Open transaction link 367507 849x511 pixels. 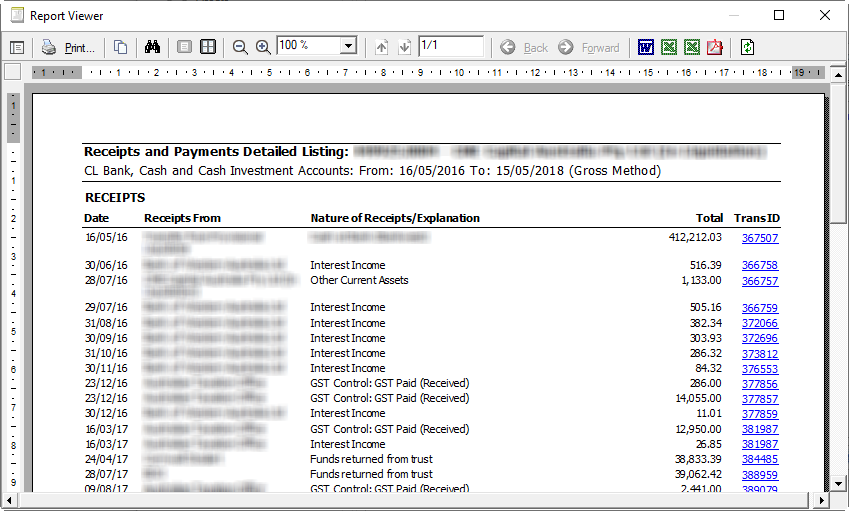point(759,238)
